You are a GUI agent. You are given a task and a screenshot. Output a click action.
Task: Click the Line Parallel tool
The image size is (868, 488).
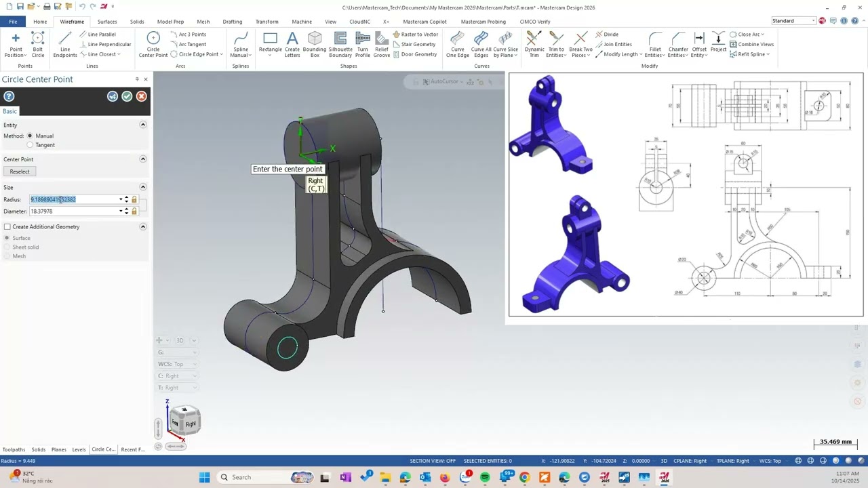[97, 34]
